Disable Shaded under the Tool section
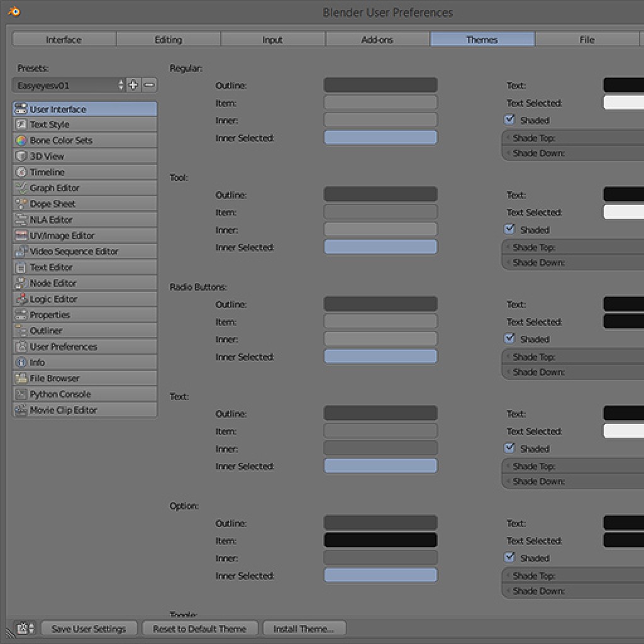 click(509, 229)
